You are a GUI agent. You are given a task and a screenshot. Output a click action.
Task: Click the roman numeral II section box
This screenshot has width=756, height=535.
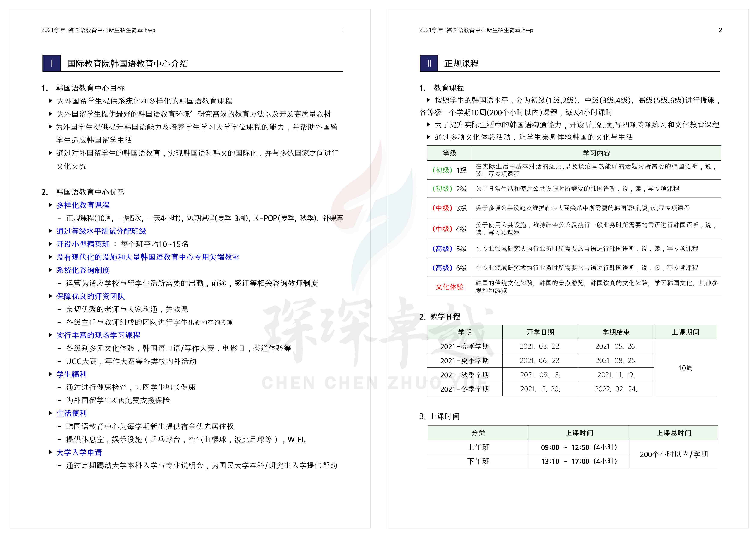[x=429, y=63]
